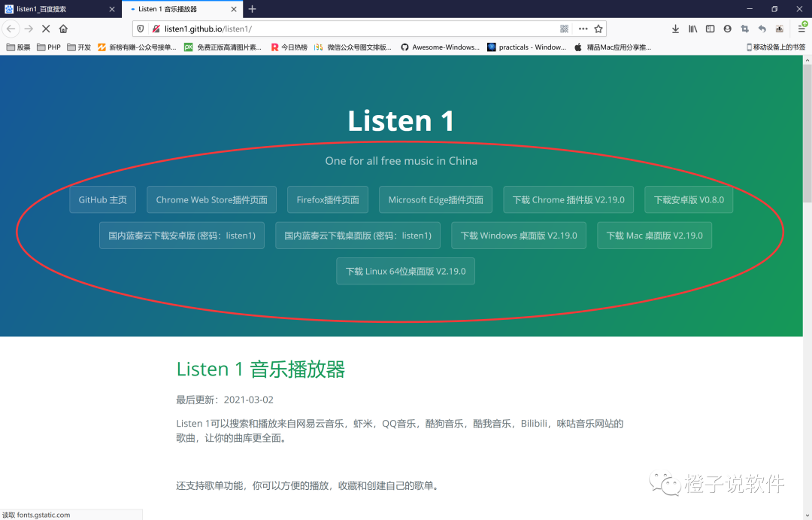This screenshot has width=812, height=520.
Task: Click the vertical scrollbar thumb
Action: click(807, 135)
